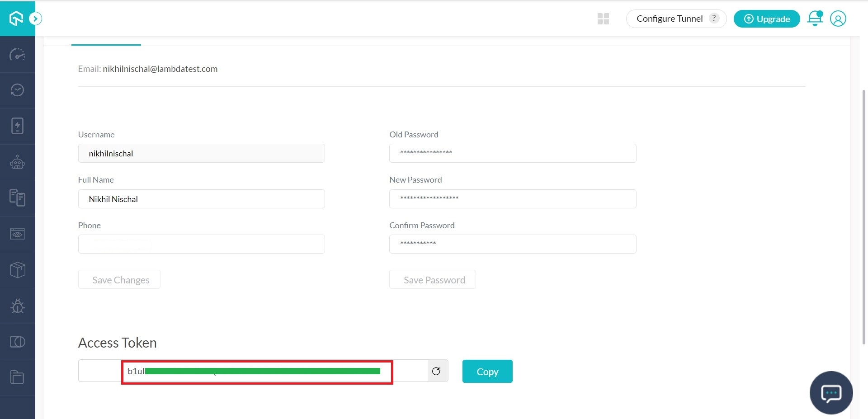The height and width of the screenshot is (419, 868).
Task: Open the user profile avatar menu
Action: [838, 19]
